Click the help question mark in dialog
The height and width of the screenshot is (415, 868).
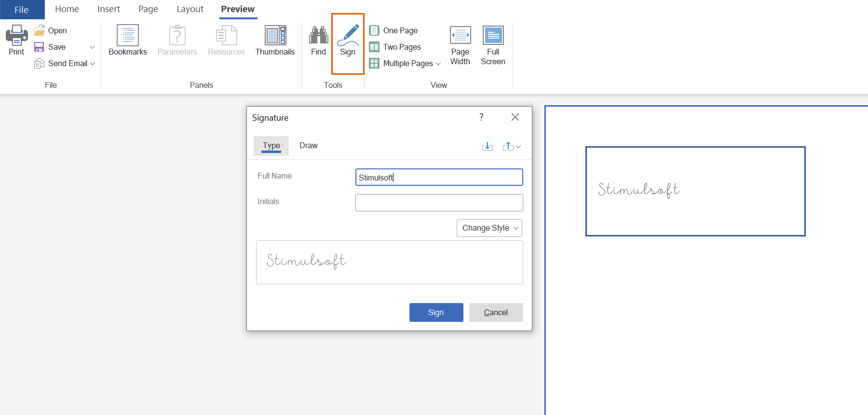(x=481, y=117)
